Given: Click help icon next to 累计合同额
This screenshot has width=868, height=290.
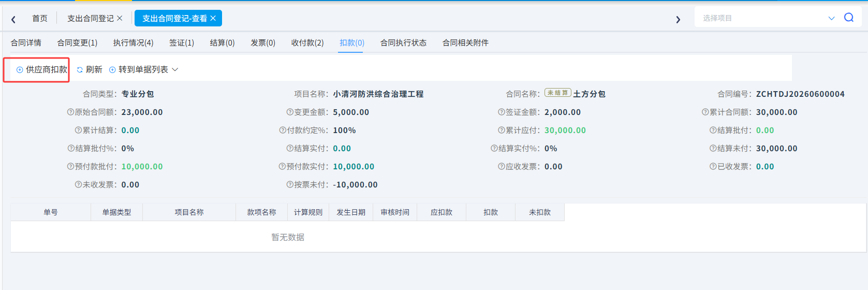Looking at the screenshot, I should coord(705,112).
